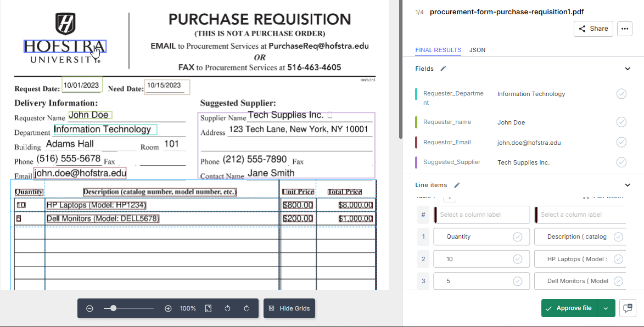Collapse the Fields section

click(627, 69)
